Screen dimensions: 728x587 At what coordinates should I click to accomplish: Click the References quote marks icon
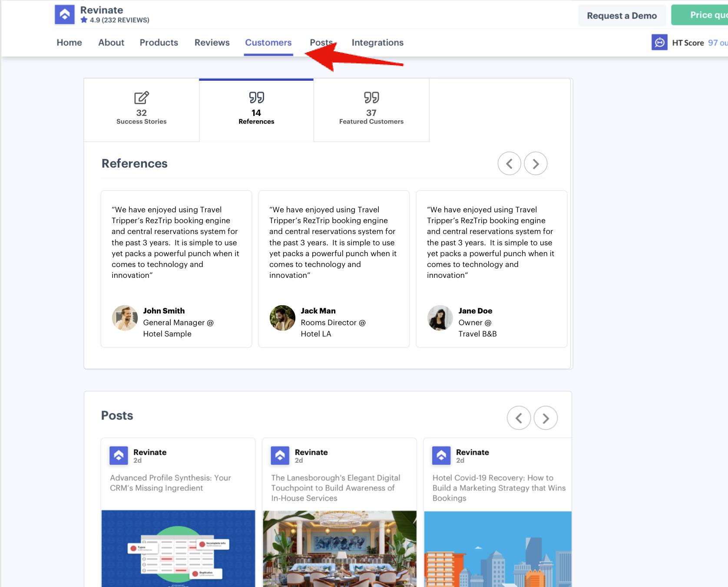pos(257,98)
